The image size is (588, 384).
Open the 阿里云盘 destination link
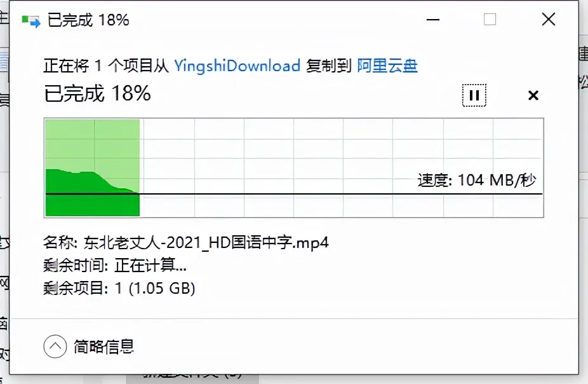(387, 65)
